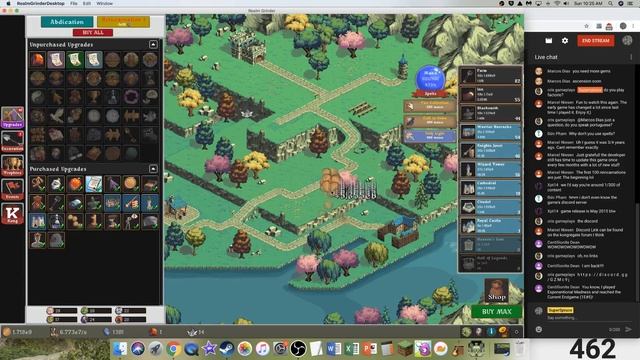Click the red BUY ALL button
The height and width of the screenshot is (360, 640).
[93, 33]
